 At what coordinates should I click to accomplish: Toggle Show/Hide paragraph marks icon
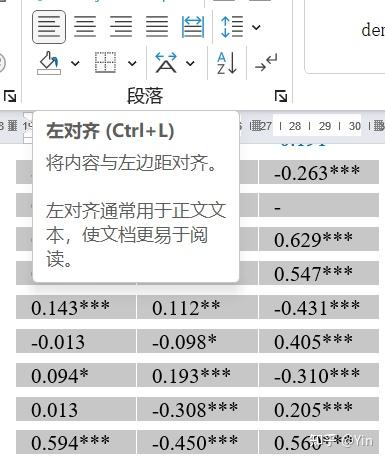(266, 63)
